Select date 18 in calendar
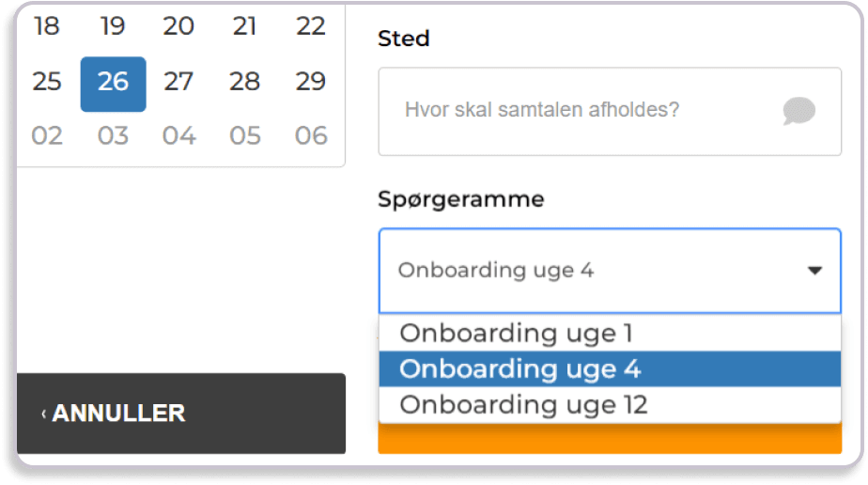 coord(47,26)
